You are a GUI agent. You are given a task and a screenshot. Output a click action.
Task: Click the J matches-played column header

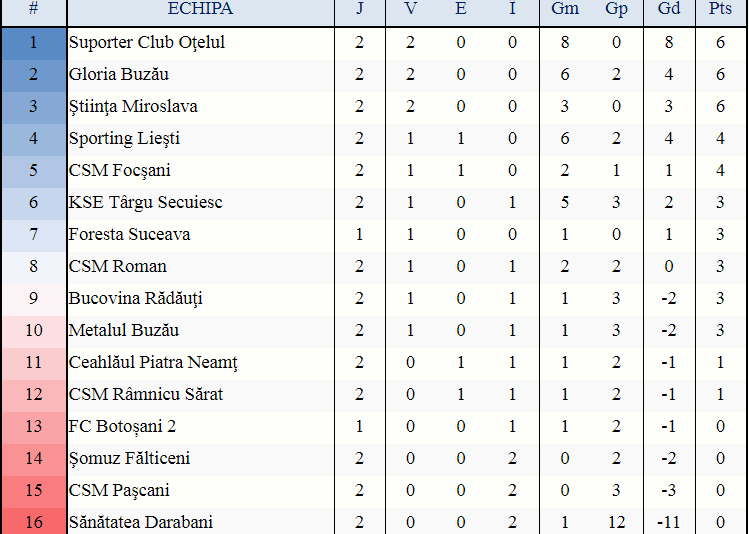[360, 9]
